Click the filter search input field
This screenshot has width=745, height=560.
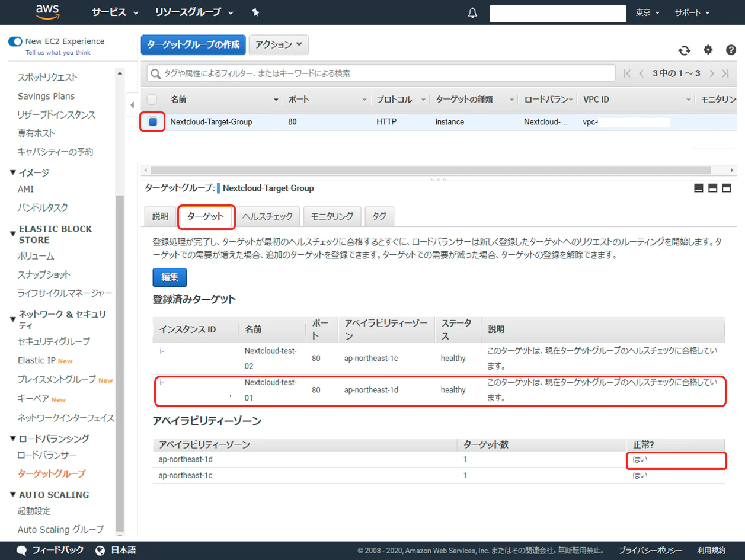click(x=381, y=73)
